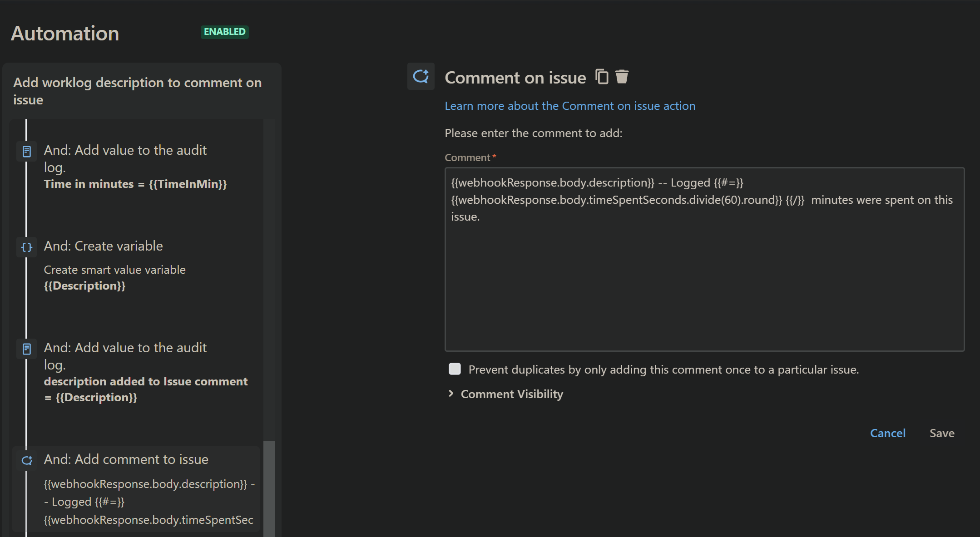Click the Cancel button

pos(887,433)
